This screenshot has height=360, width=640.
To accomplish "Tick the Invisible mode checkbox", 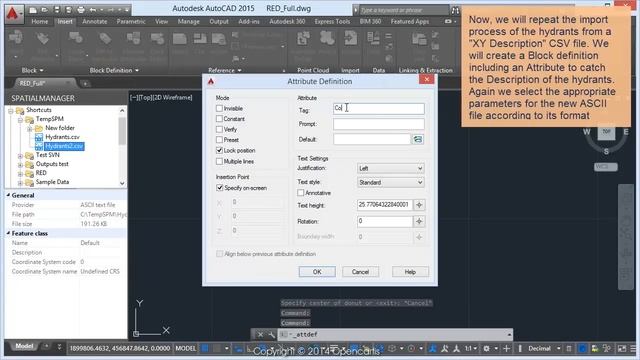I will point(219,109).
